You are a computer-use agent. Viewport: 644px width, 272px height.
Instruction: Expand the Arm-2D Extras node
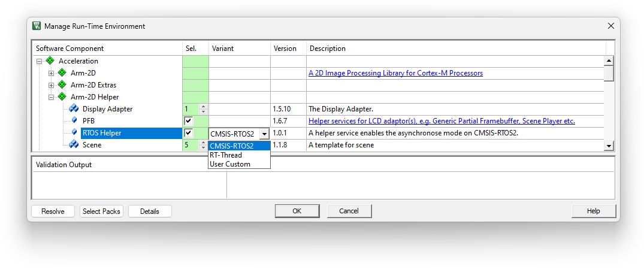[x=52, y=85]
